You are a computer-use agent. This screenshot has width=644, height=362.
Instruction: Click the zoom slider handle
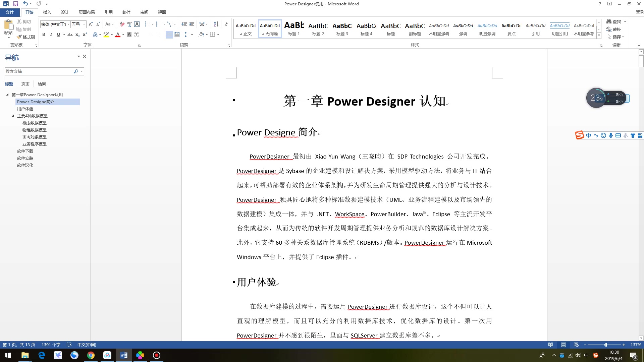click(606, 345)
